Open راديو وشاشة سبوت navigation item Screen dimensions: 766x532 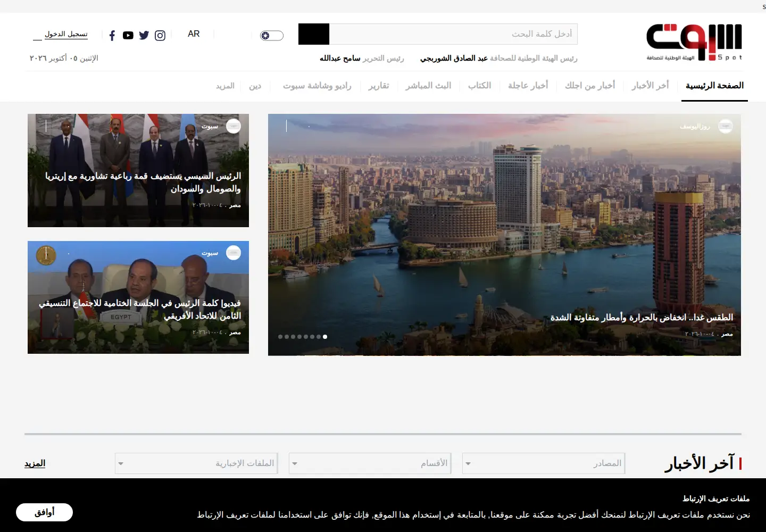click(317, 86)
